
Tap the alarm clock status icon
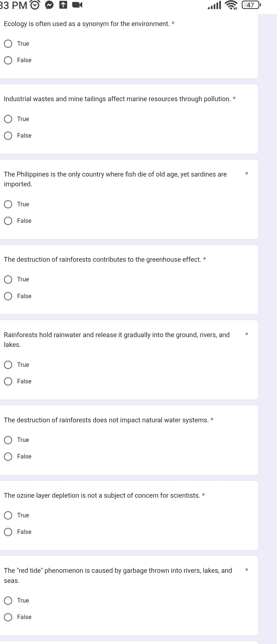pyautogui.click(x=35, y=5)
